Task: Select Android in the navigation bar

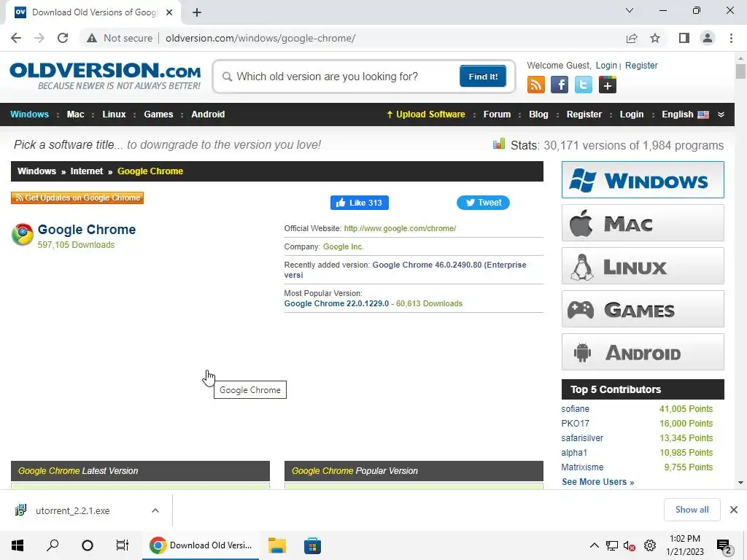Action: tap(208, 114)
